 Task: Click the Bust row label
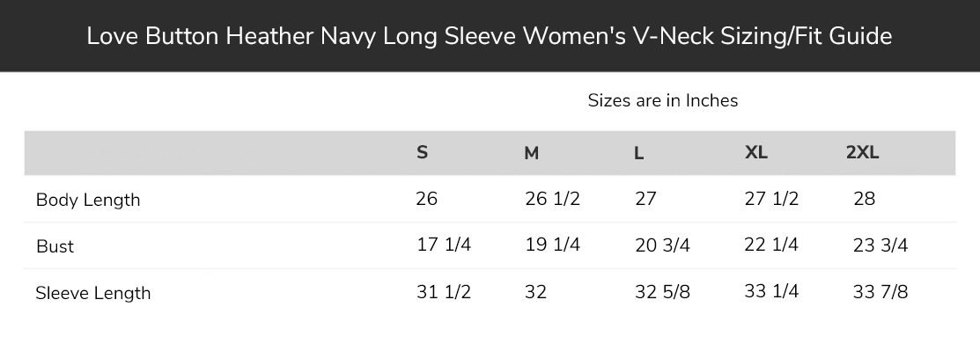pyautogui.click(x=55, y=246)
